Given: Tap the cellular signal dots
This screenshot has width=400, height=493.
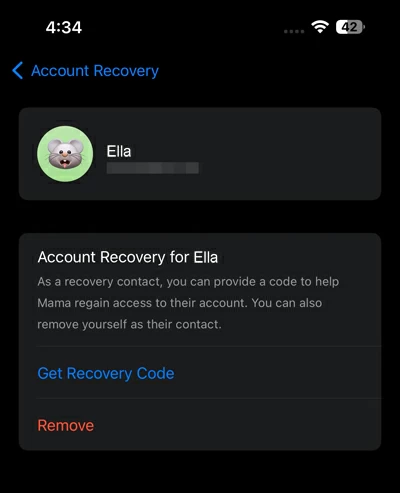Looking at the screenshot, I should (294, 31).
